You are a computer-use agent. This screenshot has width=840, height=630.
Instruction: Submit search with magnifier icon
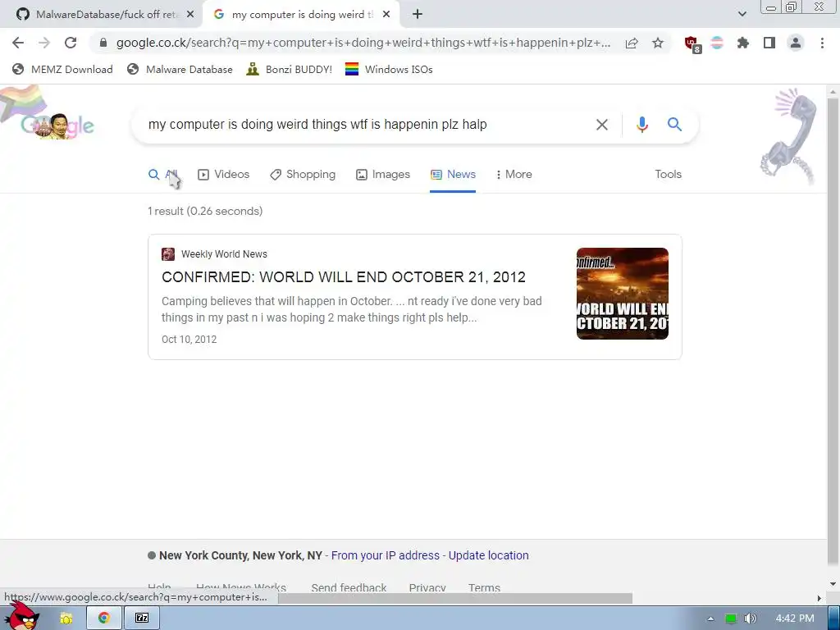(x=674, y=125)
